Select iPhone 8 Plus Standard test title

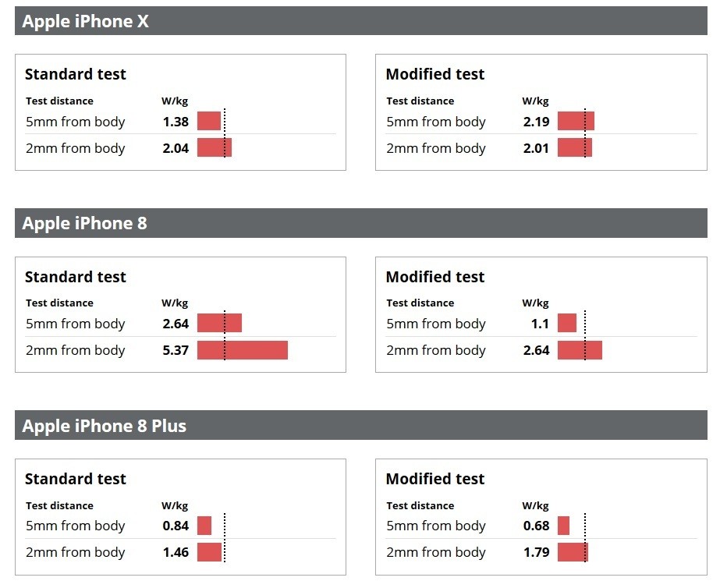[x=75, y=479]
